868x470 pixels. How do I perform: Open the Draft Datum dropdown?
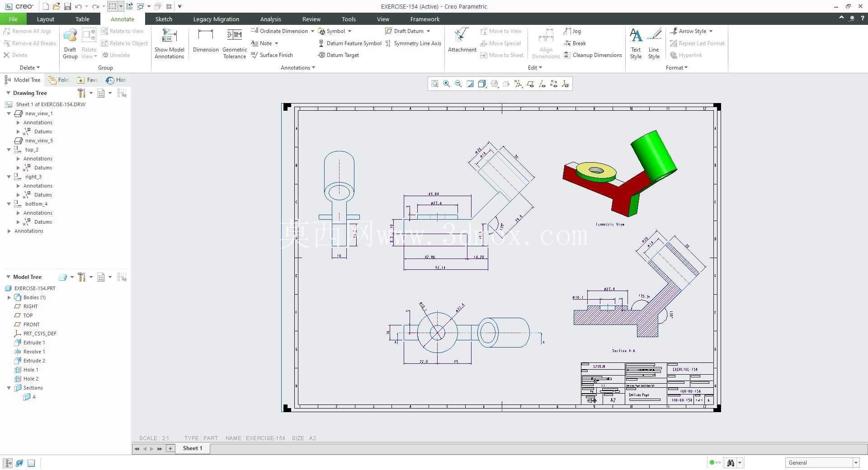point(428,31)
